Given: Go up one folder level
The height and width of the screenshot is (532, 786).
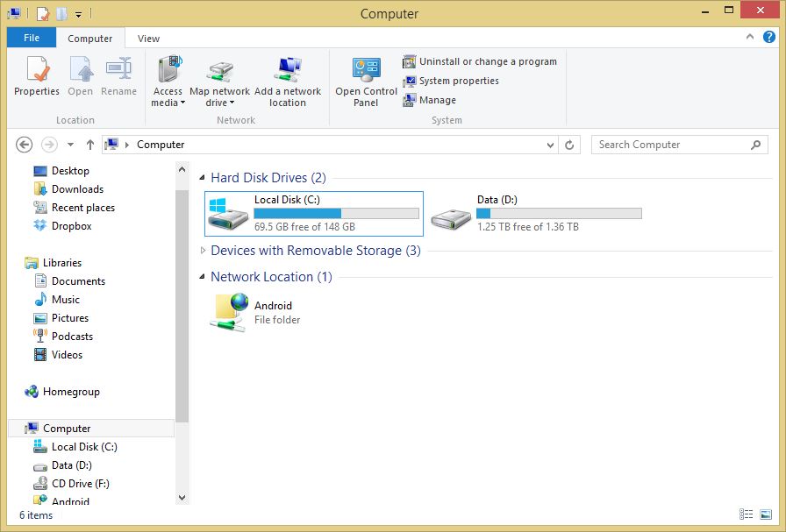Looking at the screenshot, I should pos(90,145).
